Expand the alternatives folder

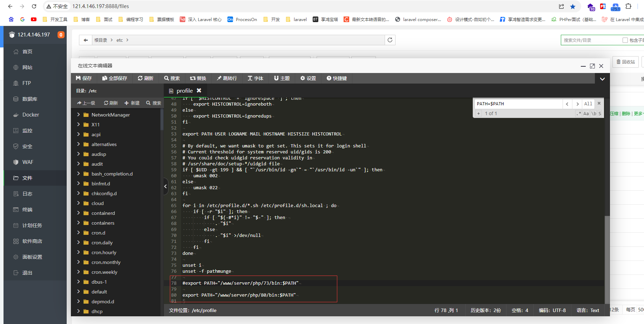78,144
